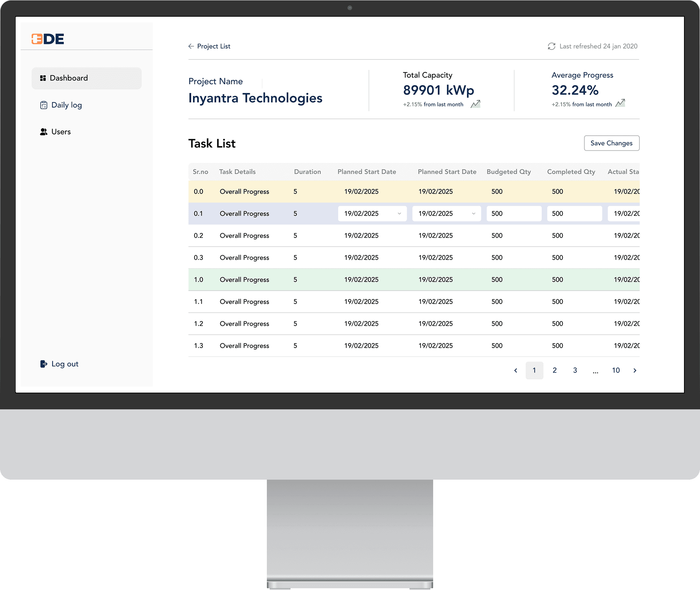The width and height of the screenshot is (700, 590).
Task: Go to previous page using left chevron
Action: point(516,370)
